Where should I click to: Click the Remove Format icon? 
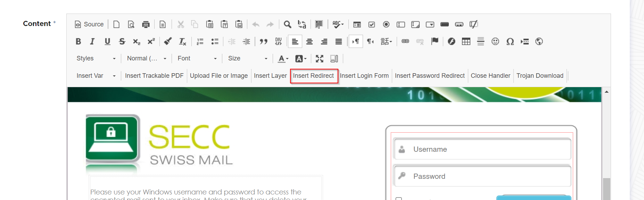tap(182, 42)
